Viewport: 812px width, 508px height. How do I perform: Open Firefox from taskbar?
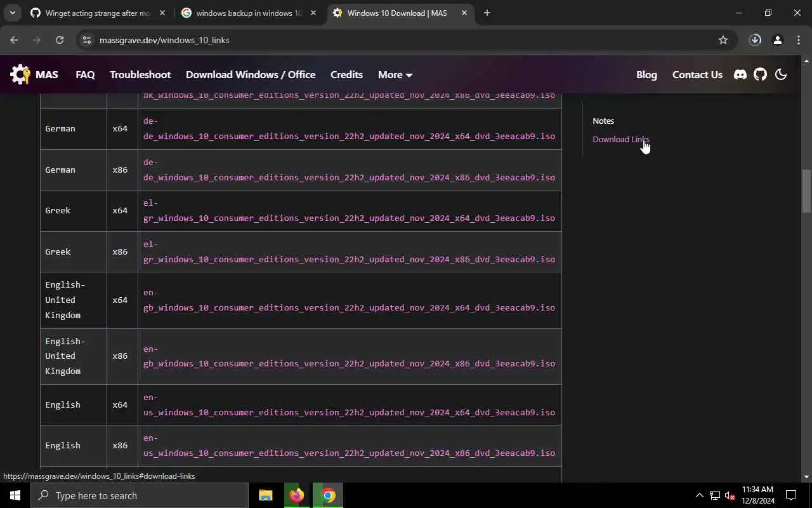point(296,495)
